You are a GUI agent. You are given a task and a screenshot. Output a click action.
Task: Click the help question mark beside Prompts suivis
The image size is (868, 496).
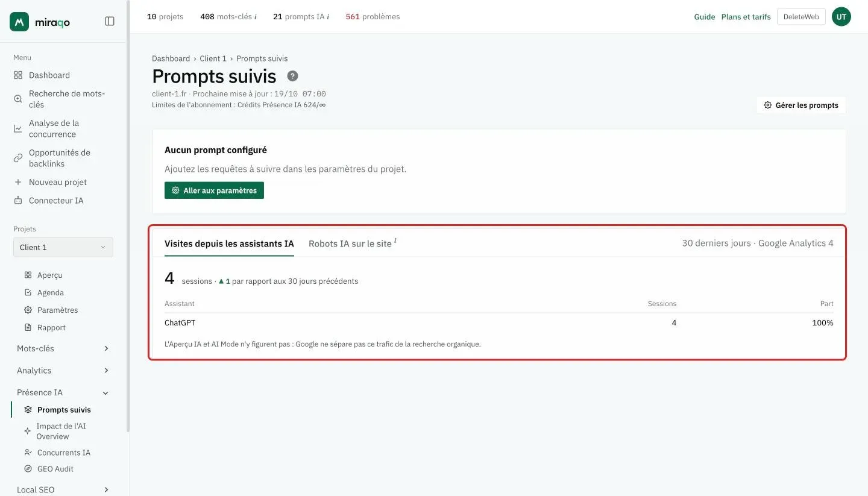coord(292,76)
